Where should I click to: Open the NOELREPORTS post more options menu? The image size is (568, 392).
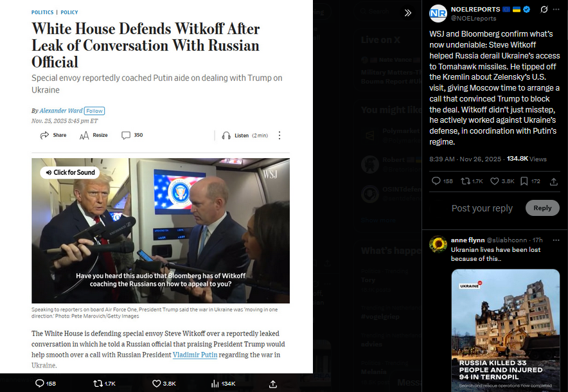pos(556,10)
